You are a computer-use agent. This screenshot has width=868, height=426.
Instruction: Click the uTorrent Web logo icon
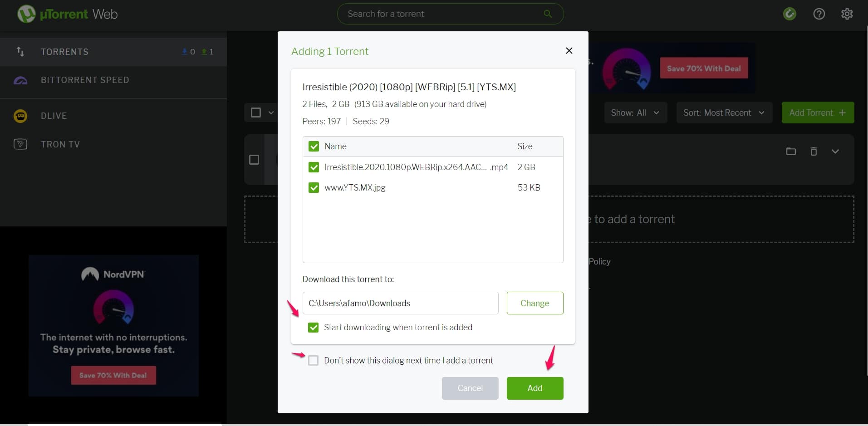click(x=26, y=14)
